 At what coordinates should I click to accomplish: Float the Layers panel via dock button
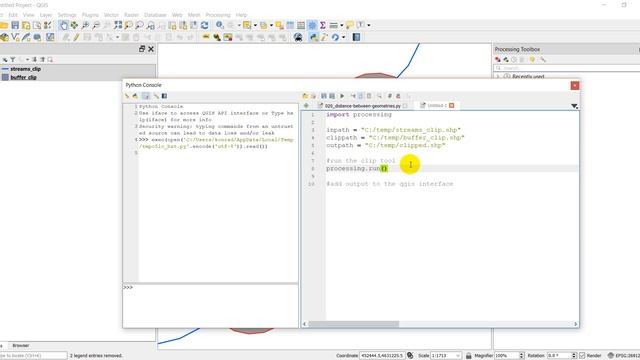click(142, 49)
